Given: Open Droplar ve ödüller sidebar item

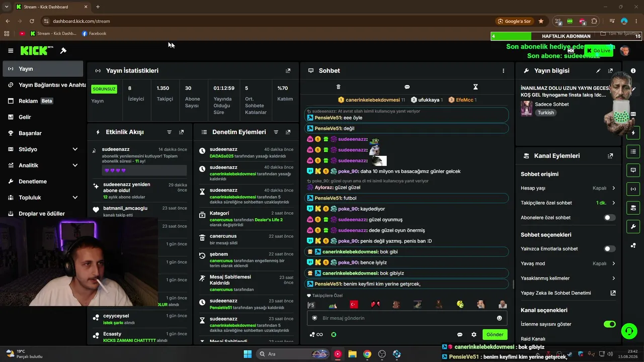Looking at the screenshot, I should click(x=43, y=214).
